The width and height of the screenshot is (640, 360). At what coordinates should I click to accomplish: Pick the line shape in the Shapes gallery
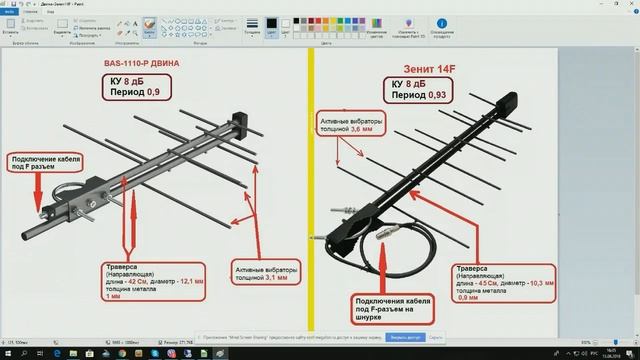pyautogui.click(x=164, y=21)
